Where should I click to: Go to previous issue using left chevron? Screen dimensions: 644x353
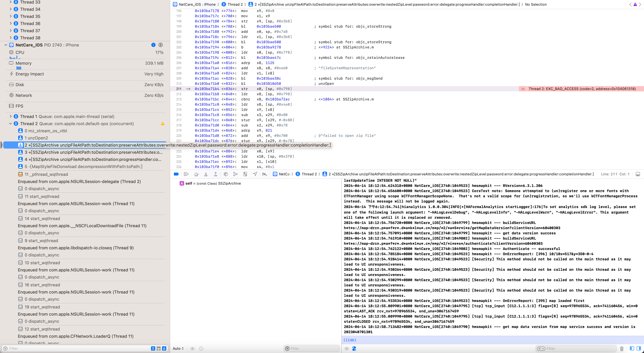[630, 5]
